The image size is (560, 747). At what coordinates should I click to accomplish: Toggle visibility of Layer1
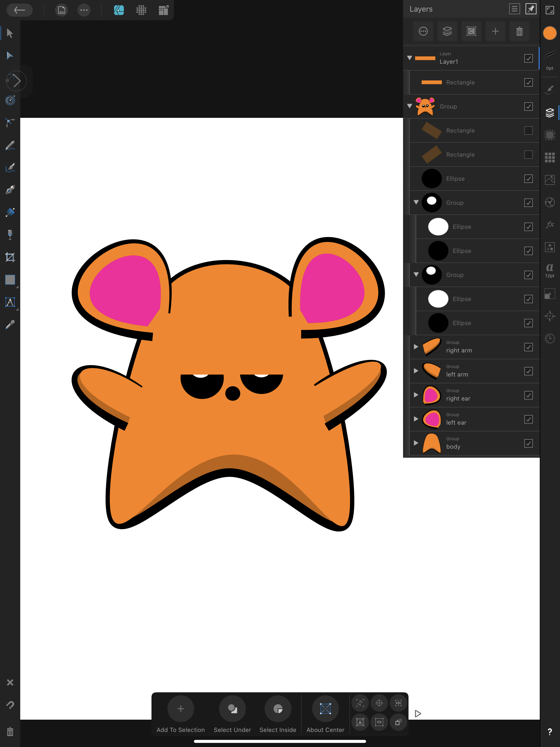tap(528, 59)
